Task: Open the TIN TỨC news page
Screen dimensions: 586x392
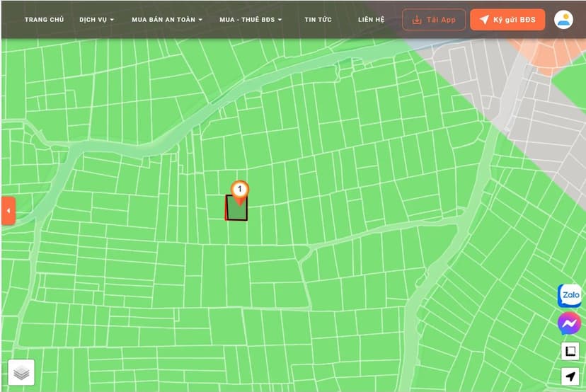Action: coord(318,19)
